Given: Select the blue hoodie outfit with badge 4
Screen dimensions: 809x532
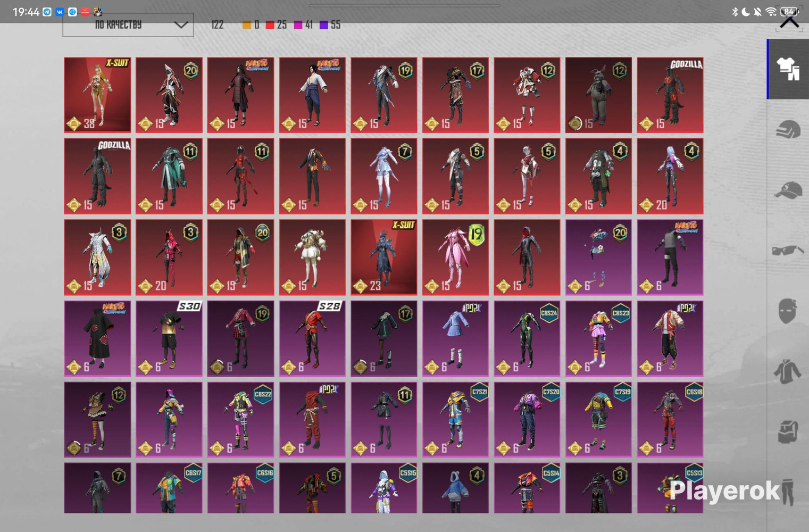Looking at the screenshot, I should point(455,488).
